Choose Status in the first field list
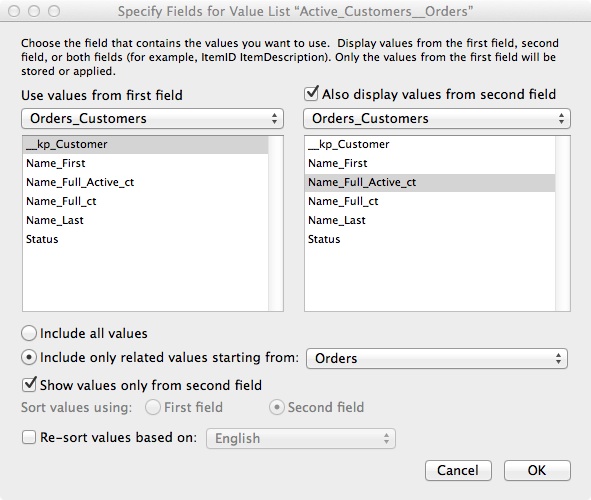 pyautogui.click(x=145, y=239)
